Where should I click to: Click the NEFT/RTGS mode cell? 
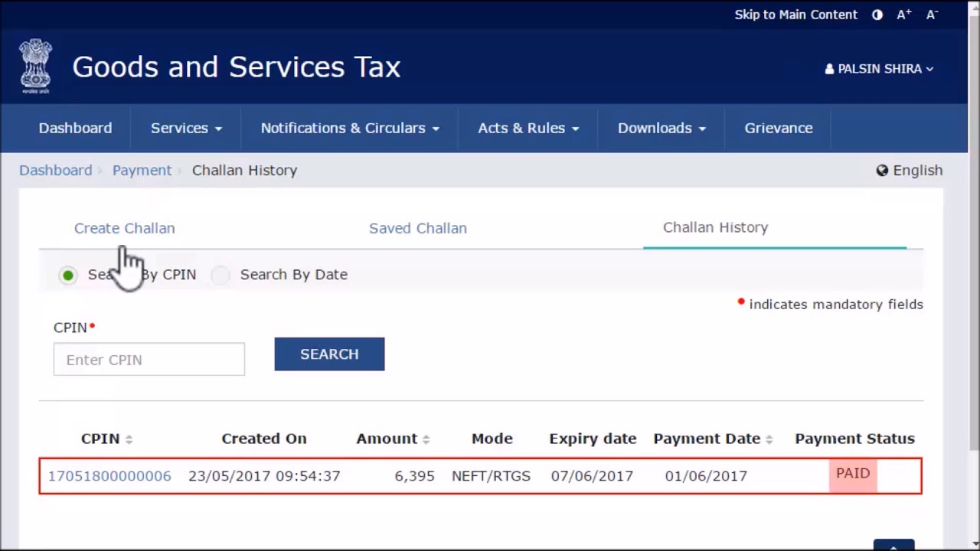(491, 476)
